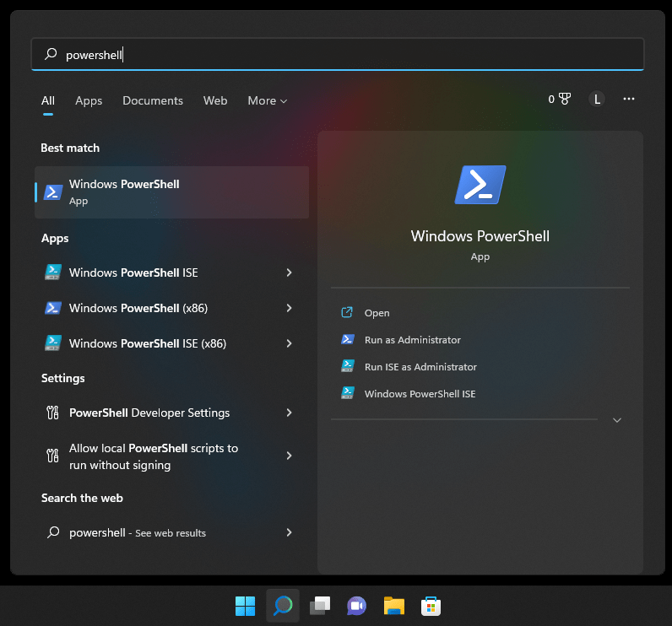Viewport: 672px width, 626px height.
Task: Expand Windows PowerShell ISE result arrow
Action: tap(290, 273)
